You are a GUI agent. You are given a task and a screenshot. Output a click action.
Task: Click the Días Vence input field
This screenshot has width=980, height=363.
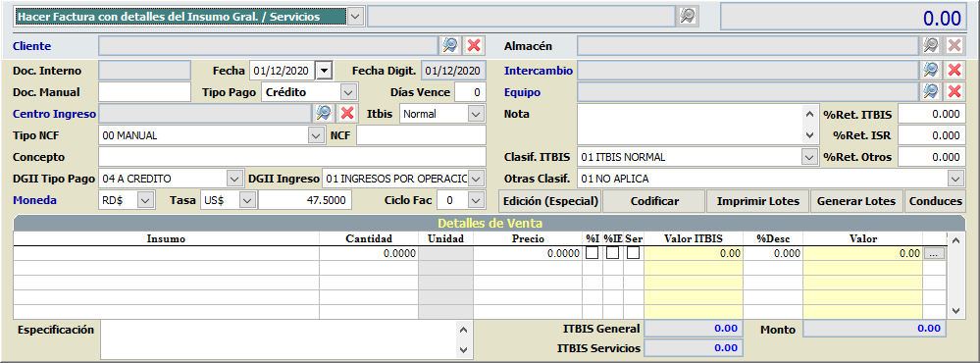(x=470, y=92)
